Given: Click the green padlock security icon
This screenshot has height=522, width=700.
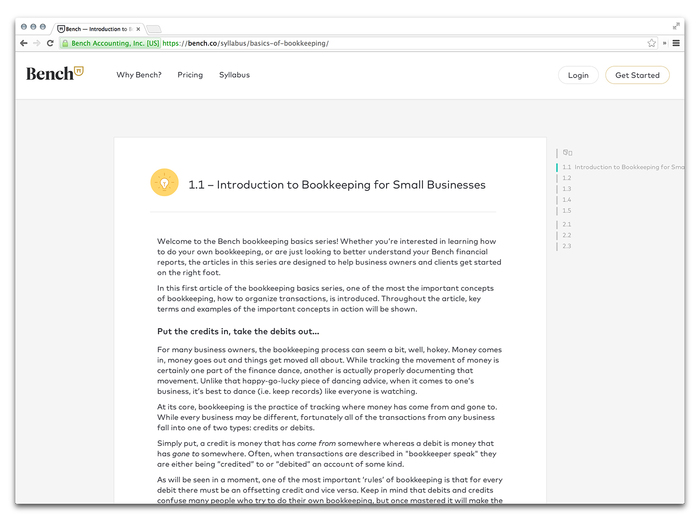Looking at the screenshot, I should click(x=65, y=43).
